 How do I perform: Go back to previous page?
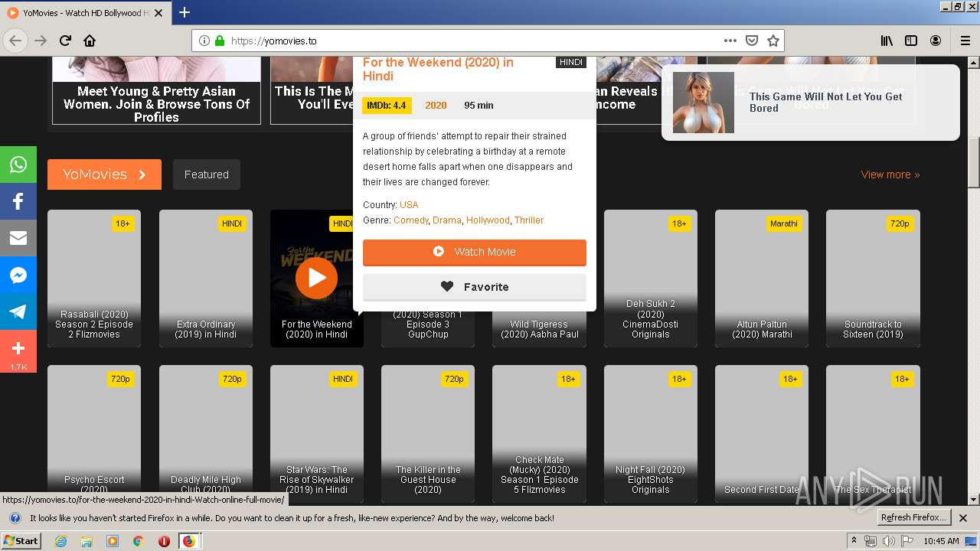tap(15, 41)
